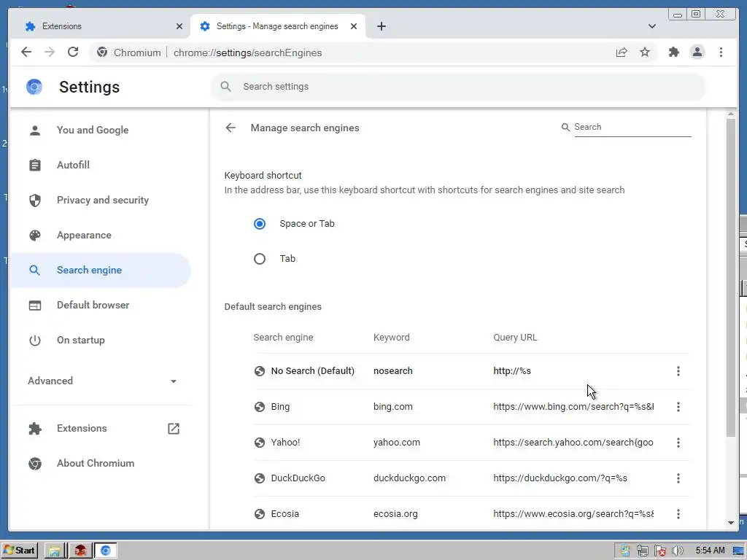Open About Chromium page
Viewport: 747px width, 560px height.
pyautogui.click(x=101, y=463)
